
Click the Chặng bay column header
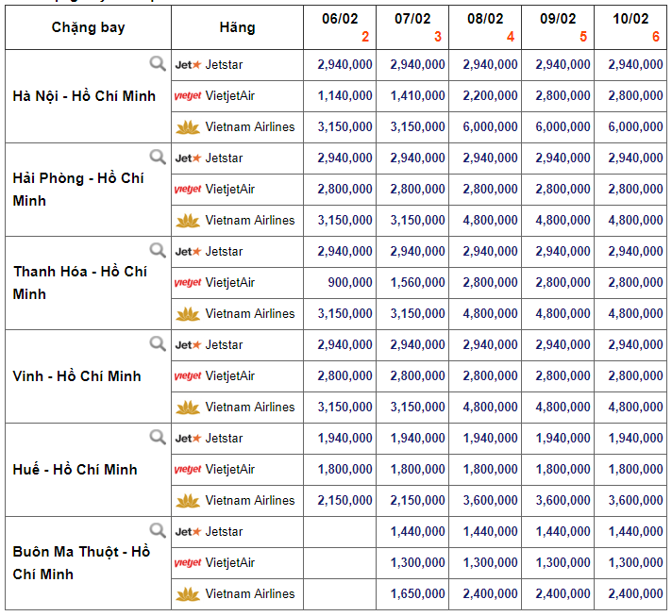click(x=89, y=27)
